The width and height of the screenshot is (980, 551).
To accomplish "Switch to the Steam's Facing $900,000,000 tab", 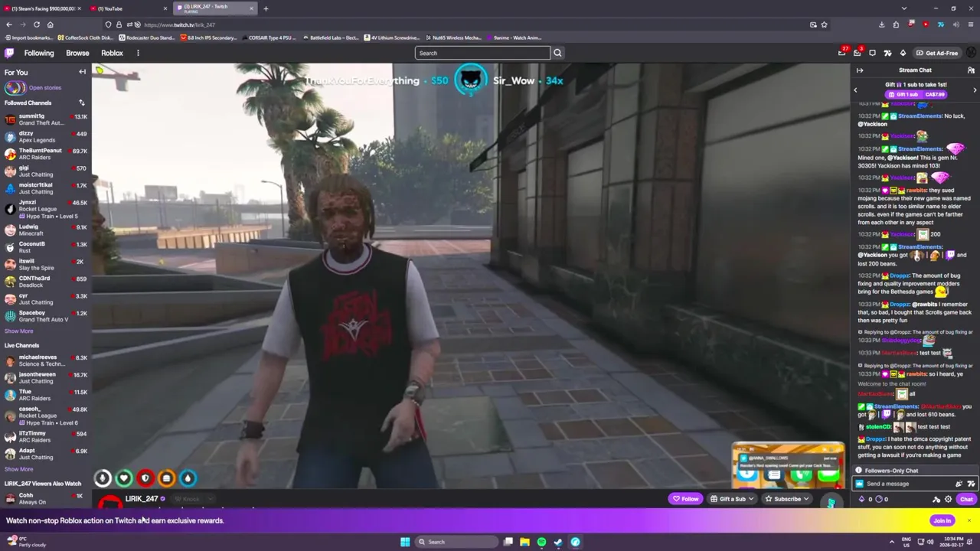I will [x=43, y=8].
